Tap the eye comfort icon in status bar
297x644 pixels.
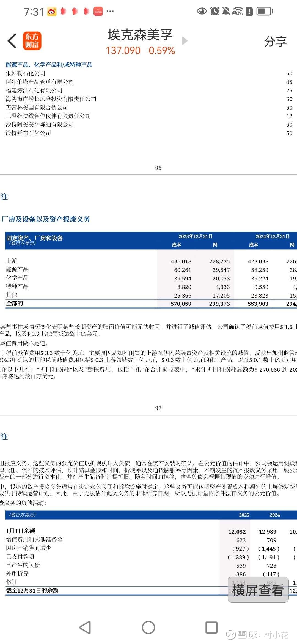(x=202, y=11)
